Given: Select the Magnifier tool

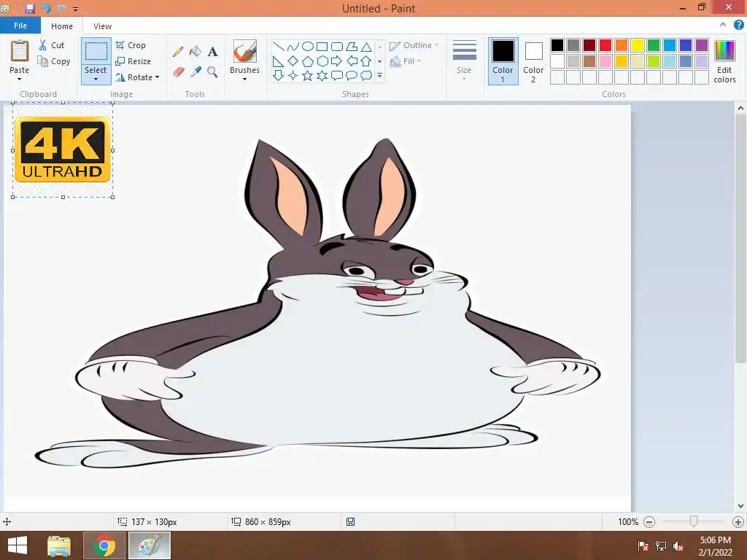Looking at the screenshot, I should [x=212, y=72].
